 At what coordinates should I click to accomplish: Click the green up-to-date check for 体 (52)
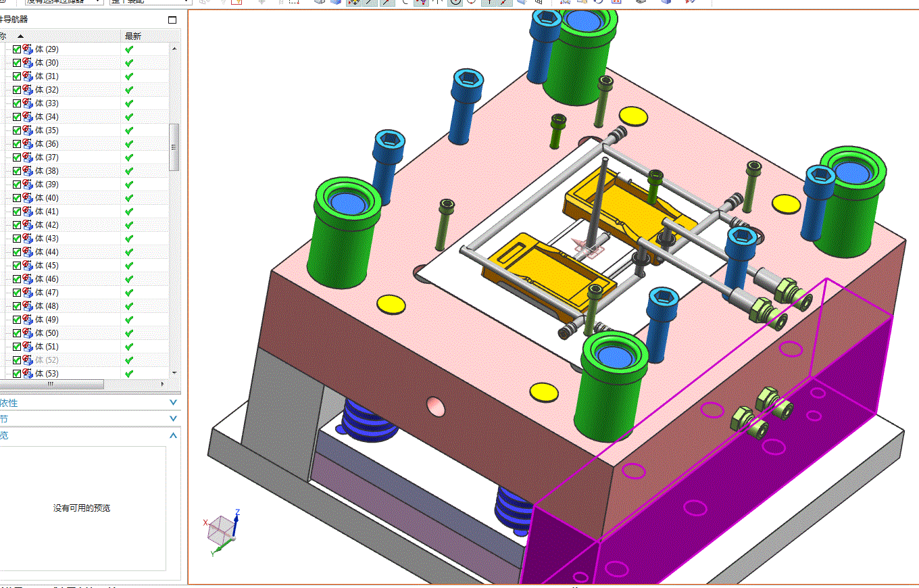coord(129,360)
